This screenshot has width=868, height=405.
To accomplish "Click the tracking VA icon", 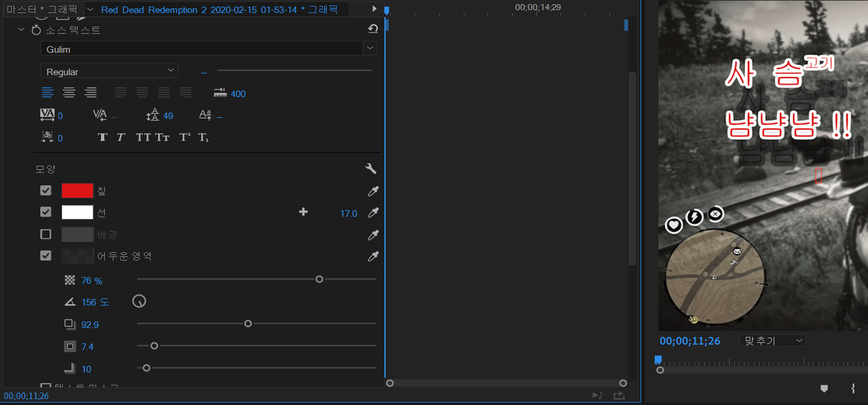I will point(47,115).
